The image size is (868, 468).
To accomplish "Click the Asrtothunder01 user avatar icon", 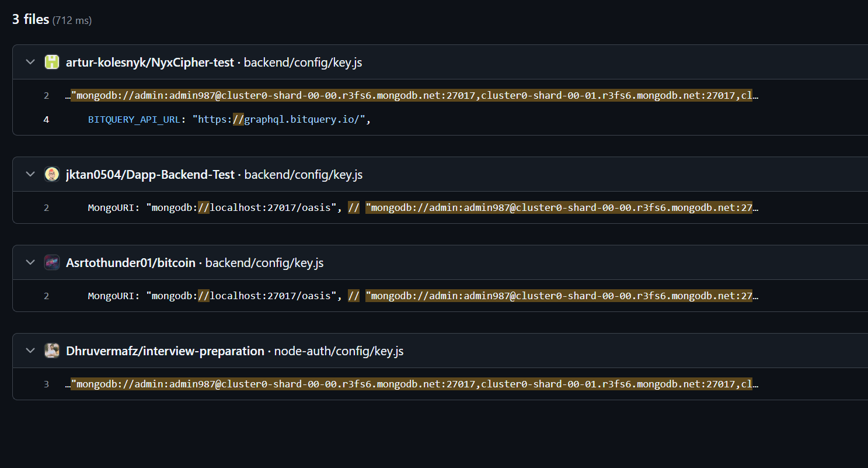I will coord(52,262).
